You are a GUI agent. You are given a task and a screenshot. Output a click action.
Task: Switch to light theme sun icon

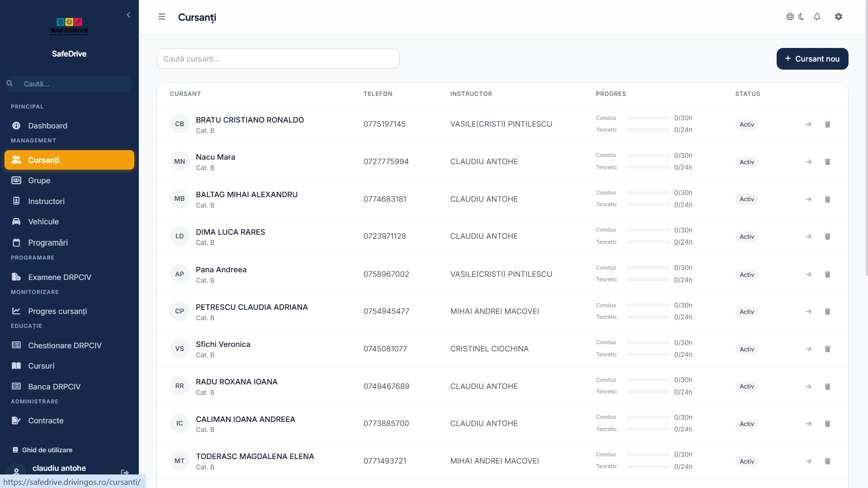click(790, 17)
